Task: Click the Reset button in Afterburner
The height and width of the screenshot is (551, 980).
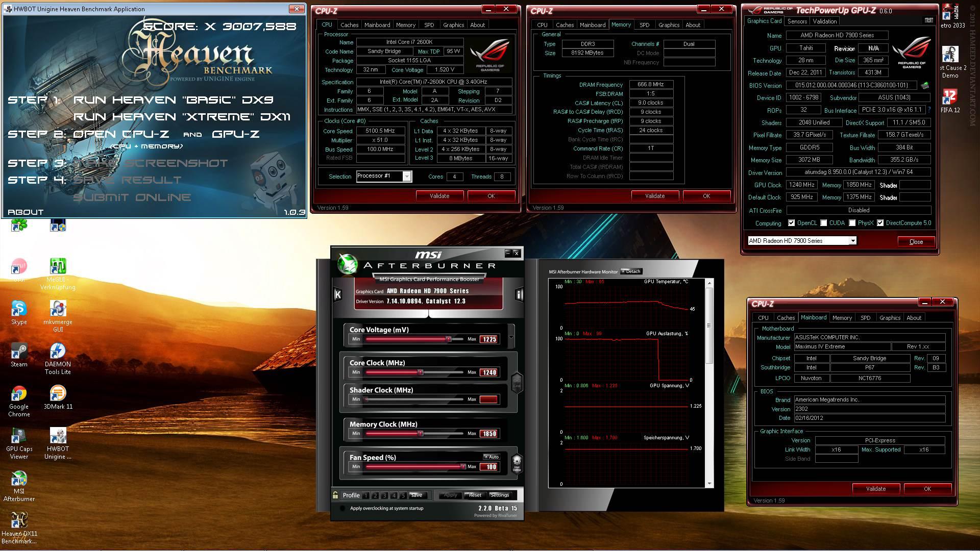Action: (475, 495)
